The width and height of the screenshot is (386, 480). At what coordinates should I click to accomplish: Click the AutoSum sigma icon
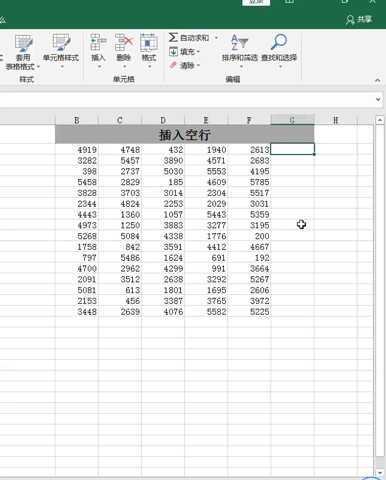pyautogui.click(x=173, y=37)
